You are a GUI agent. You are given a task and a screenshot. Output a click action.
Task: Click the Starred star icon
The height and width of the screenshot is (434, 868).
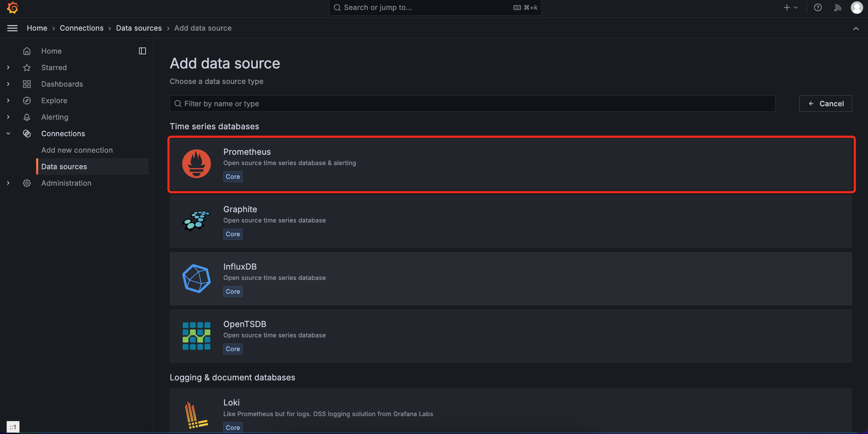pyautogui.click(x=27, y=67)
